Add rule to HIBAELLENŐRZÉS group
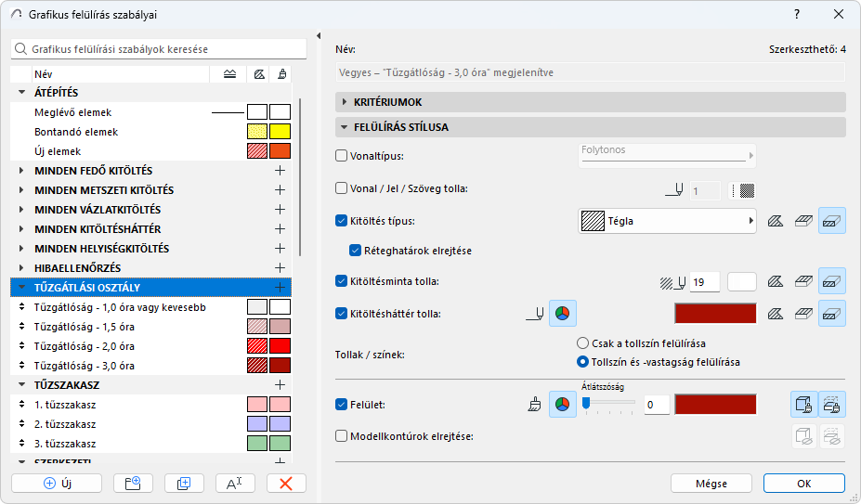Viewport: 861px width, 504px height. (x=280, y=268)
